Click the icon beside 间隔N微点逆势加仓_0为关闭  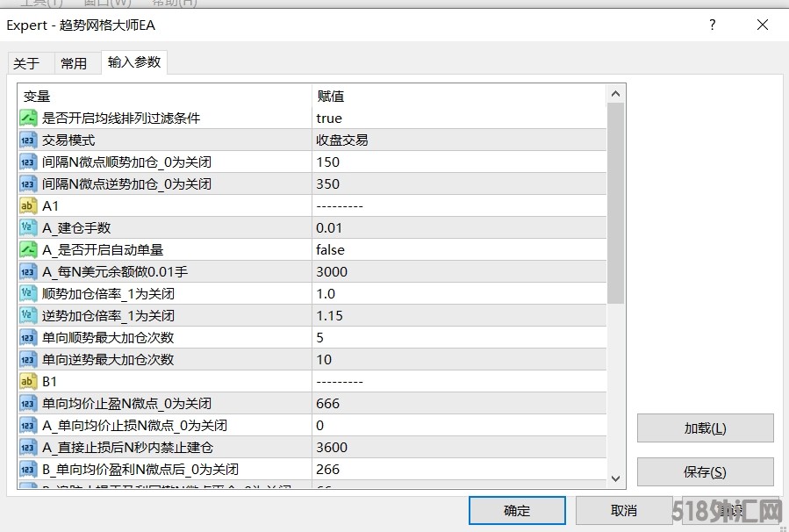[x=28, y=183]
